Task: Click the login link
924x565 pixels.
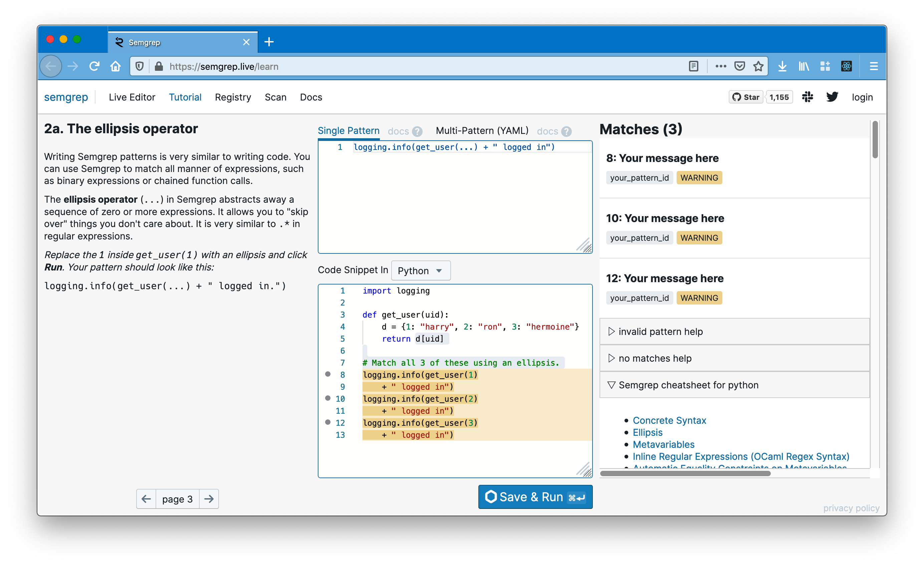Action: pyautogui.click(x=862, y=97)
